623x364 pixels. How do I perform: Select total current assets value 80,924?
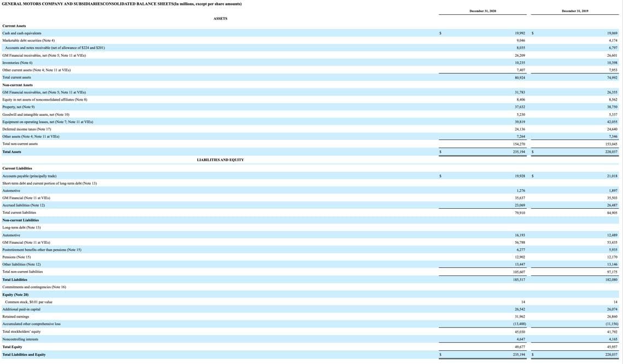(520, 78)
